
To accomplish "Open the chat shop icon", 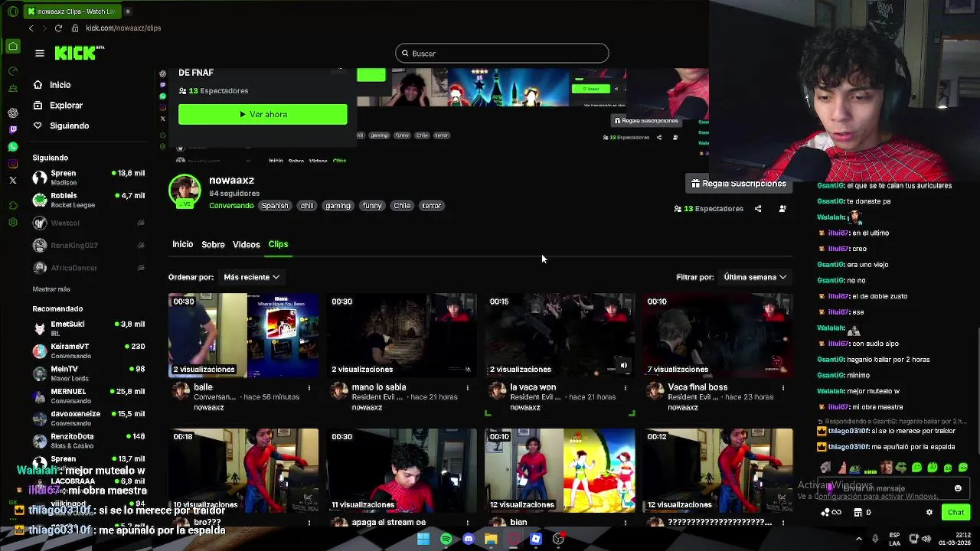I will coord(858,513).
